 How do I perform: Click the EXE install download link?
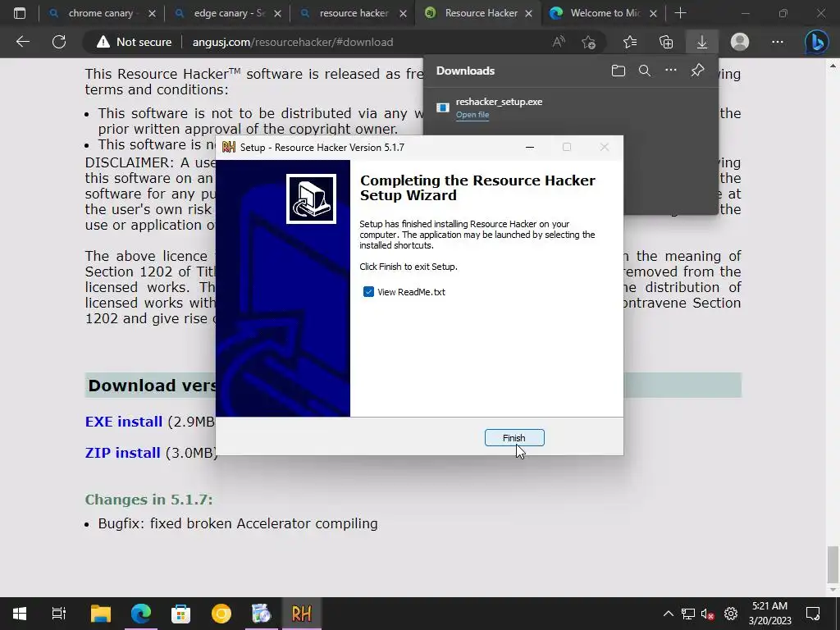(x=124, y=422)
